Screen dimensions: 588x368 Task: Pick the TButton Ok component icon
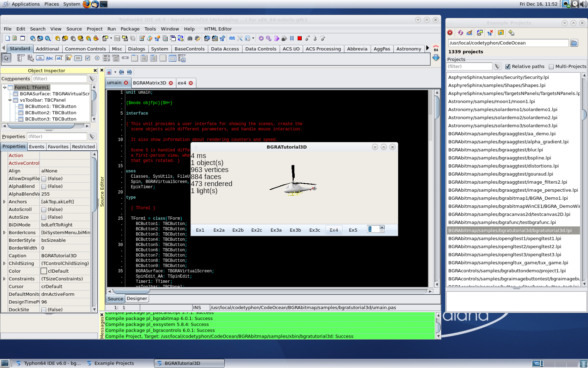pos(40,58)
